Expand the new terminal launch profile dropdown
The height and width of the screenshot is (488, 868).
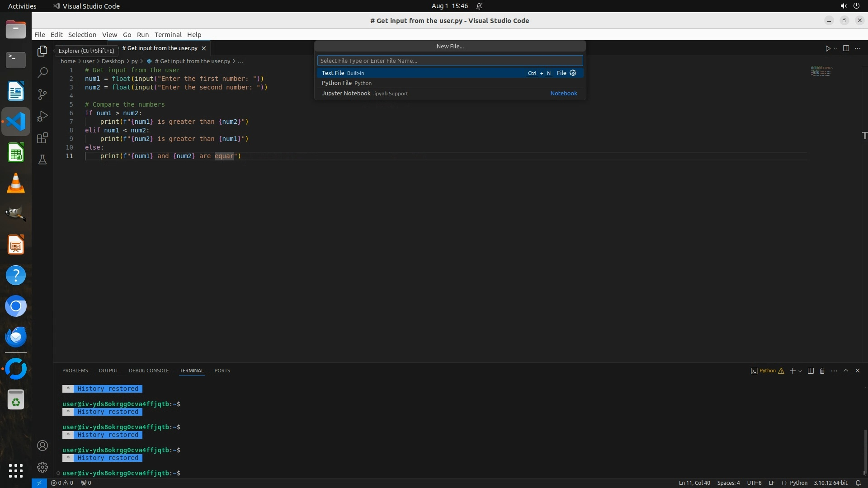point(800,371)
